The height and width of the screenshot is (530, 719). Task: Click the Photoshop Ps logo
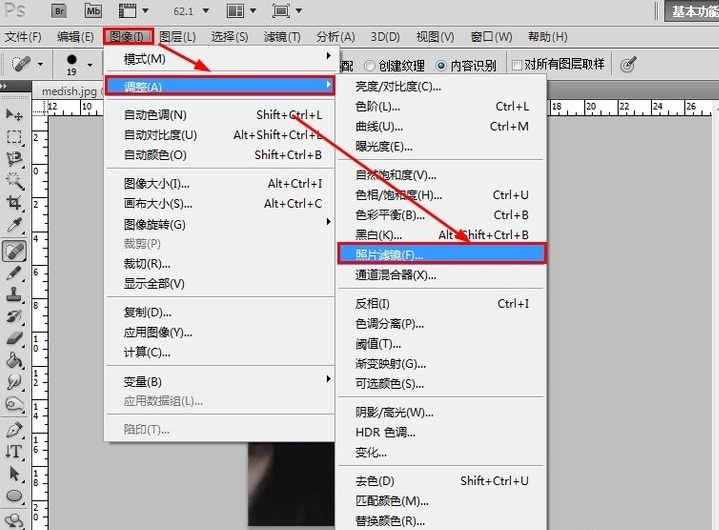[x=14, y=10]
